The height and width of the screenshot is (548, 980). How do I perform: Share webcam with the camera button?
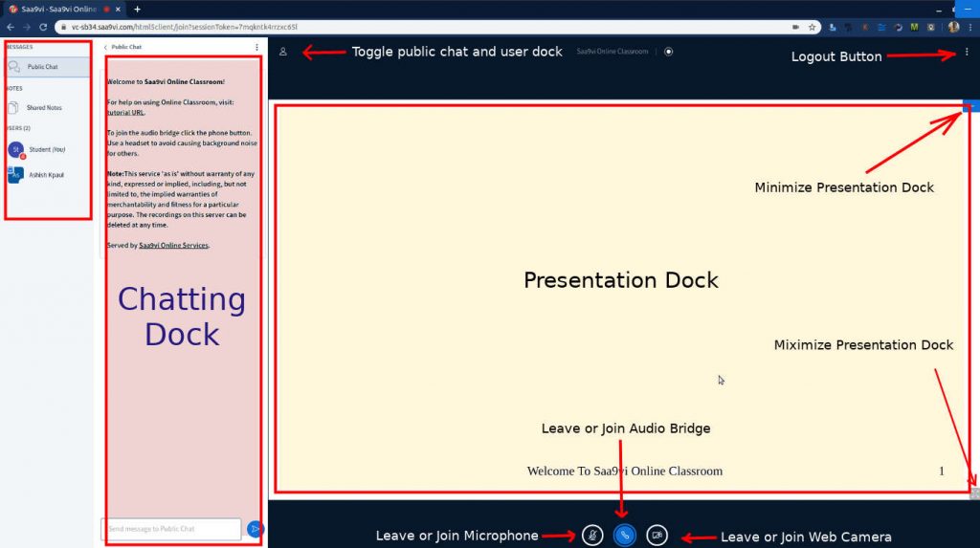point(657,536)
